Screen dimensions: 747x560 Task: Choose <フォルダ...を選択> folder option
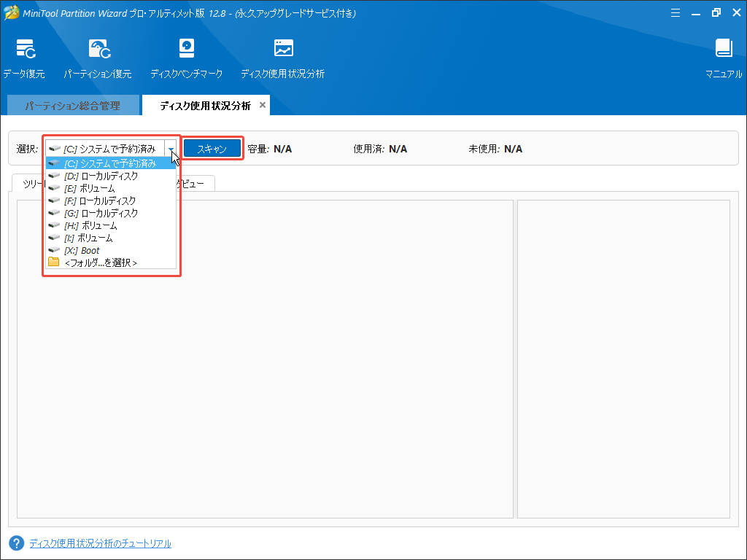111,262
